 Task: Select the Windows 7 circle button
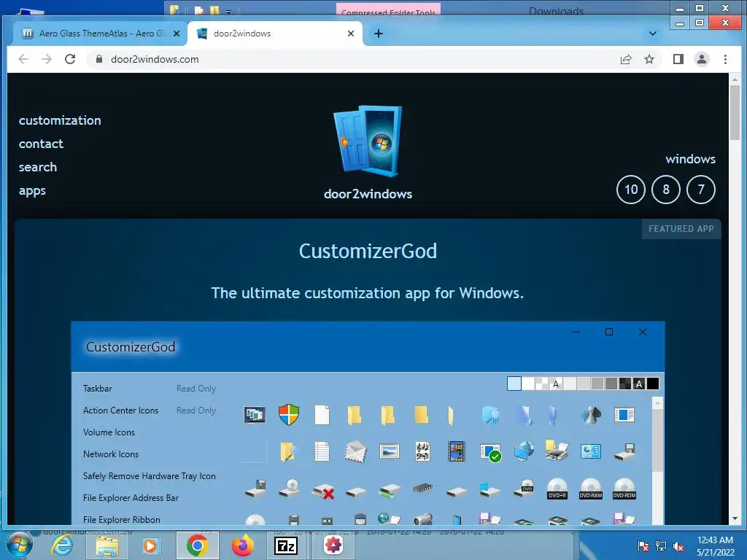(x=701, y=190)
